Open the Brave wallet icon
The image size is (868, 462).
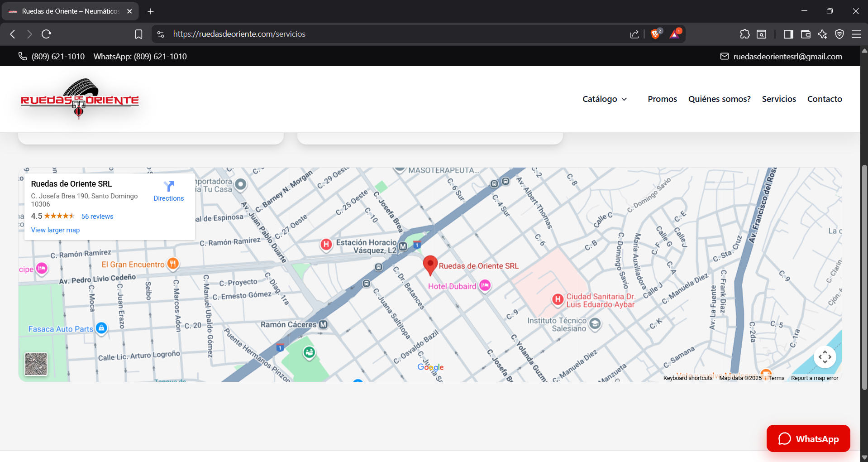[805, 34]
